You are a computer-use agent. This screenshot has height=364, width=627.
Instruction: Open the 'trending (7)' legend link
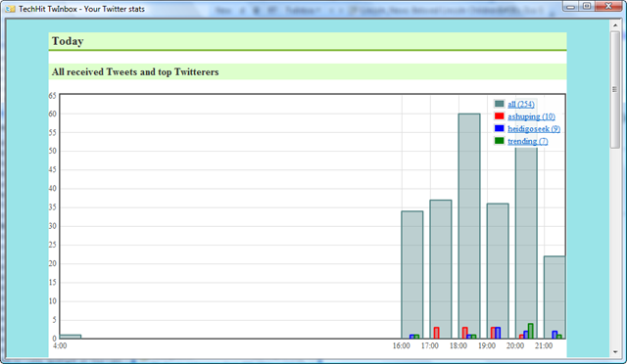coord(527,142)
